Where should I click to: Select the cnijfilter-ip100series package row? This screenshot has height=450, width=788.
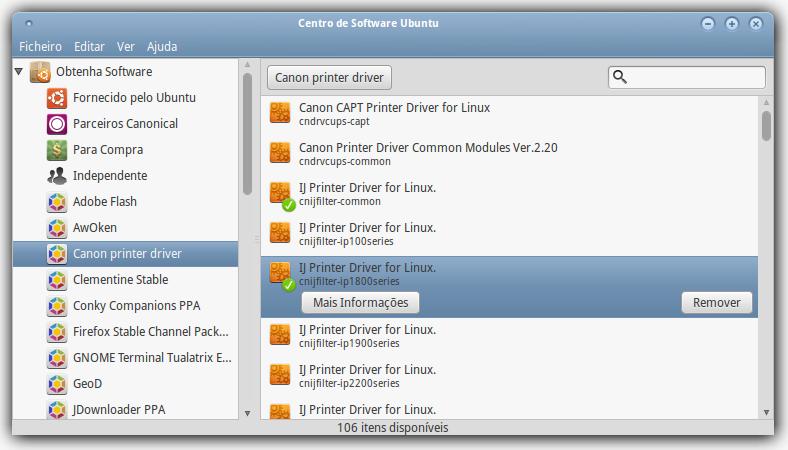click(x=509, y=234)
